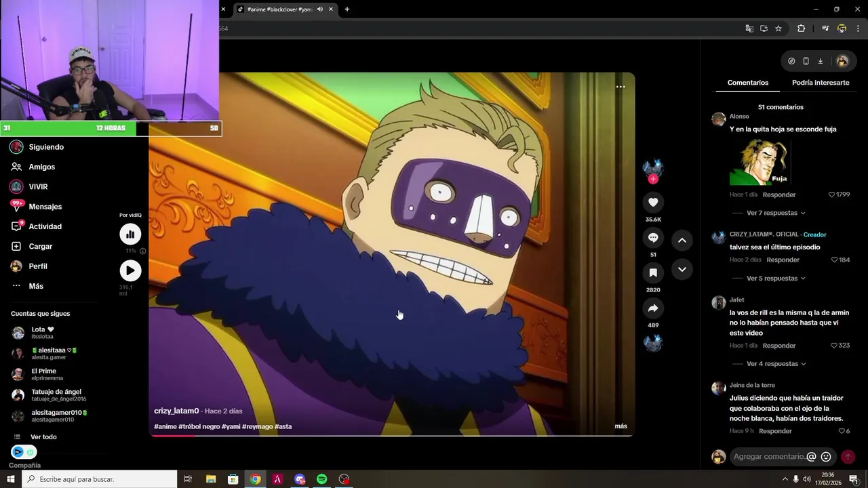Open Spotify from the taskbar
Screen dimensions: 868x488
click(x=322, y=479)
